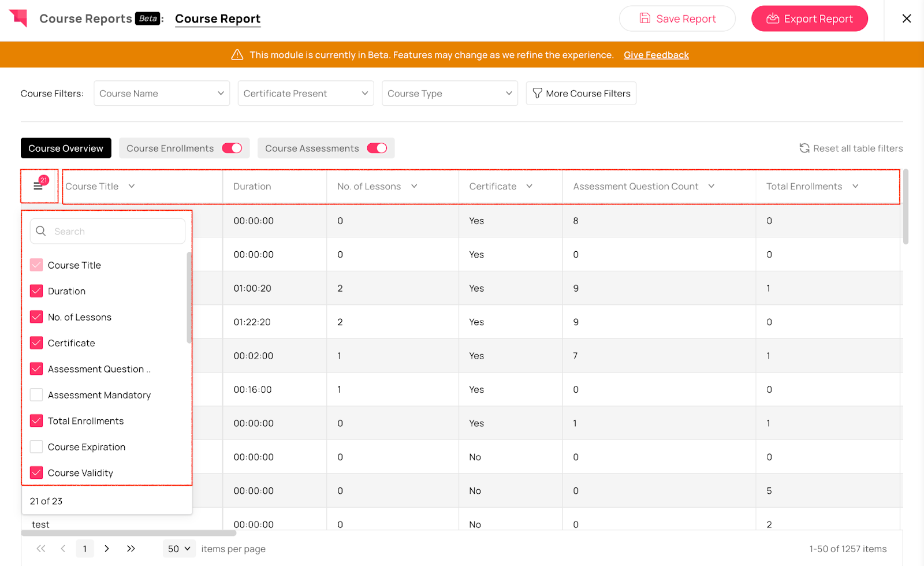
Task: Close the Course Report window
Action: tap(907, 18)
